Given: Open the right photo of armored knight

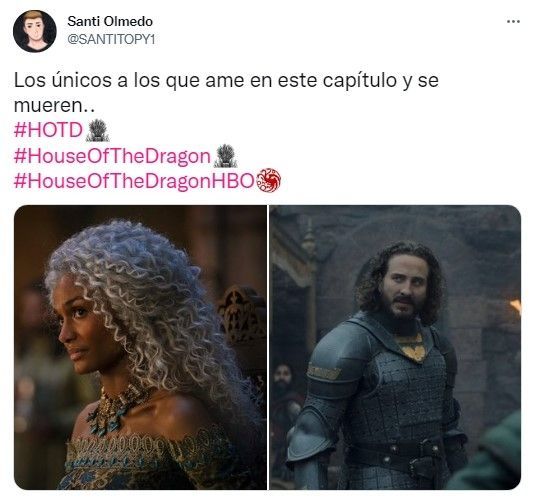Looking at the screenshot, I should 395,347.
